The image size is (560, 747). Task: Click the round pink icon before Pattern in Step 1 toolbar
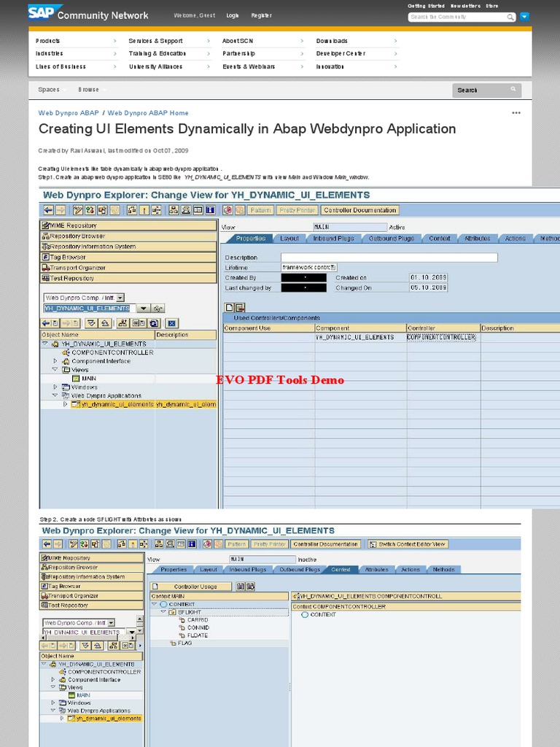click(227, 210)
